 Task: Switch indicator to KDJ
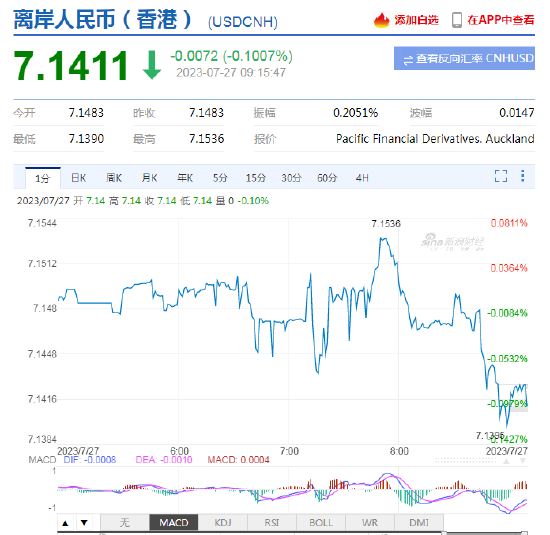(223, 523)
